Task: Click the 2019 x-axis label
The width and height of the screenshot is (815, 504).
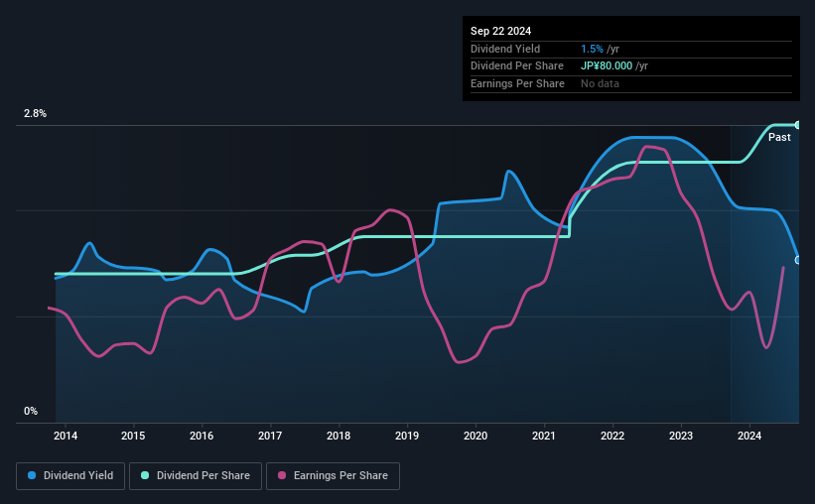Action: [407, 436]
